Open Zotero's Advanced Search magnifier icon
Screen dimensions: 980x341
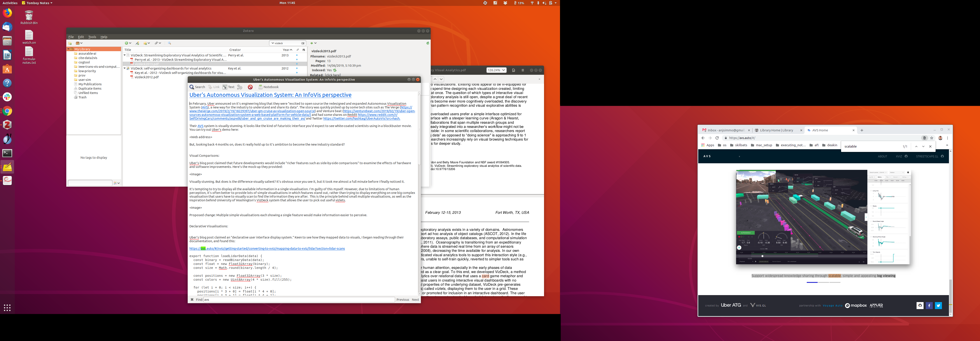click(170, 43)
